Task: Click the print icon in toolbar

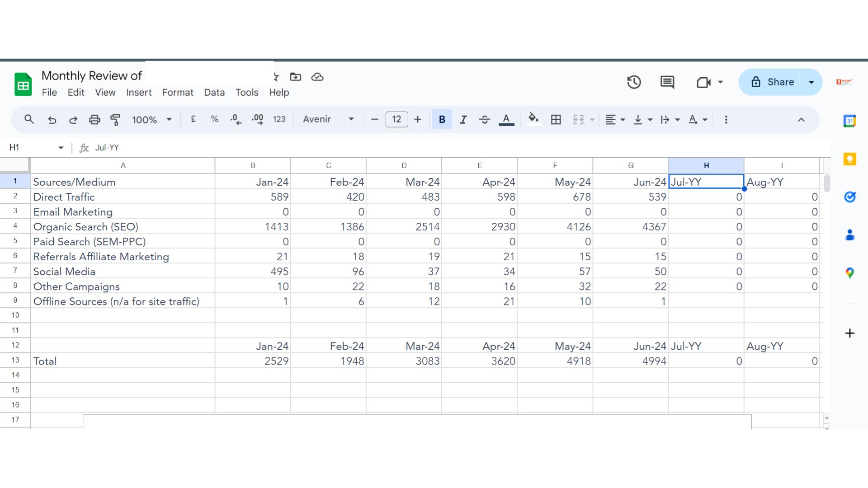Action: (94, 120)
